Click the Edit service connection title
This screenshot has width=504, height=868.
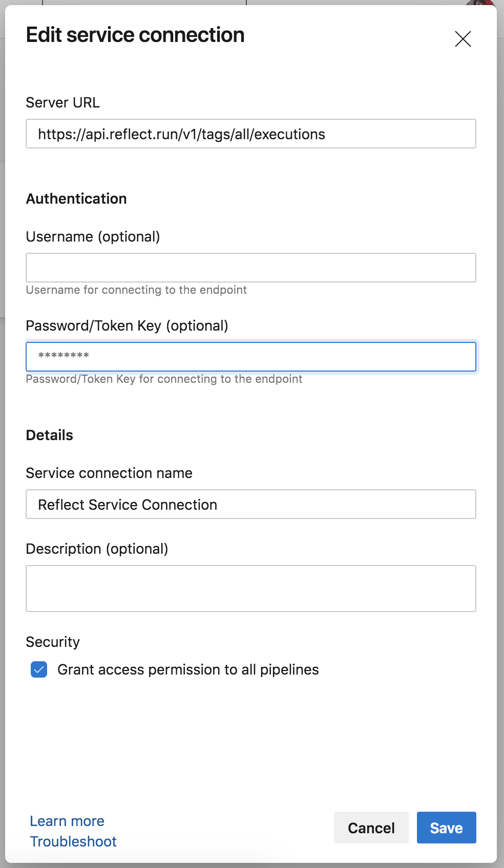(x=135, y=35)
